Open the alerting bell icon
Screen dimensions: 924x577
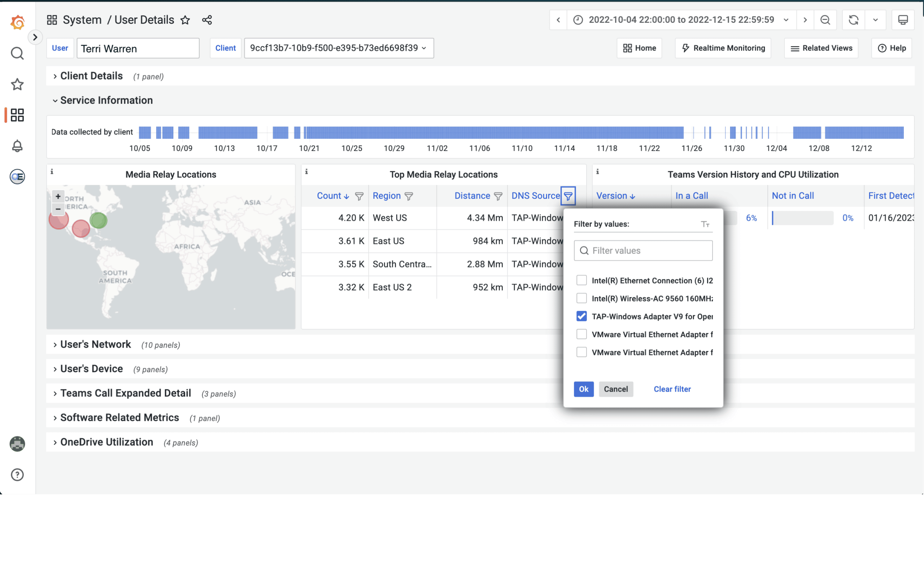pos(17,146)
